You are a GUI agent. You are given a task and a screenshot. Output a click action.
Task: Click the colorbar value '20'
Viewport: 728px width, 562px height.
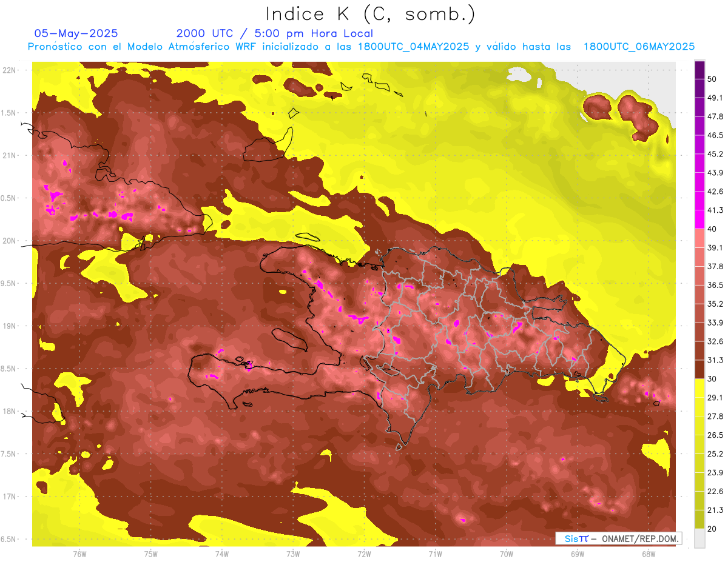pyautogui.click(x=713, y=529)
